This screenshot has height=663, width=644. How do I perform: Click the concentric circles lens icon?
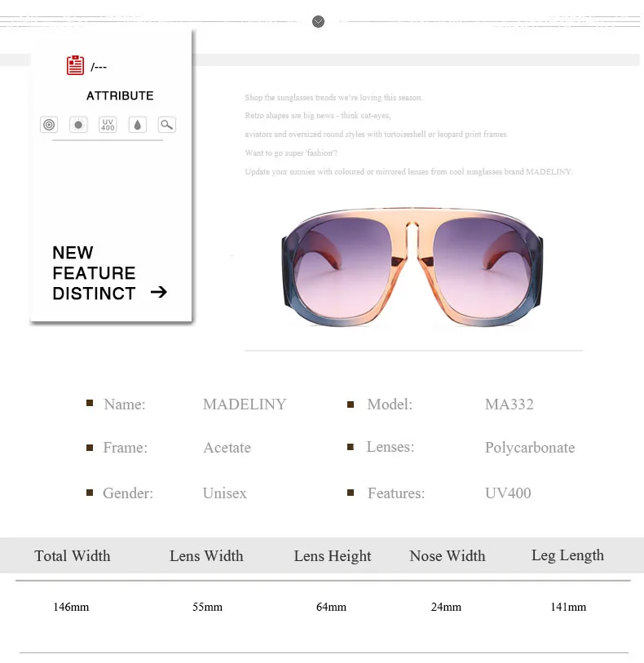point(49,125)
